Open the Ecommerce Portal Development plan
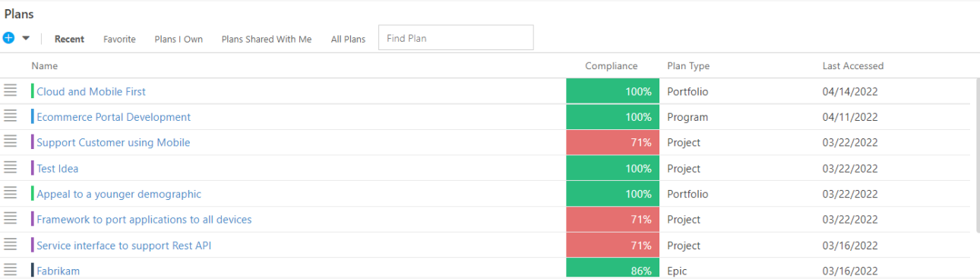This screenshot has width=980, height=279. [114, 117]
